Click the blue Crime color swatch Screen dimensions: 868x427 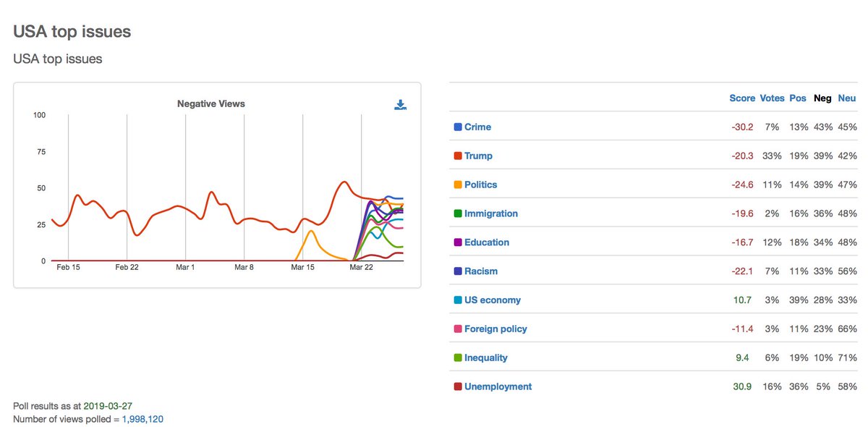pos(458,127)
